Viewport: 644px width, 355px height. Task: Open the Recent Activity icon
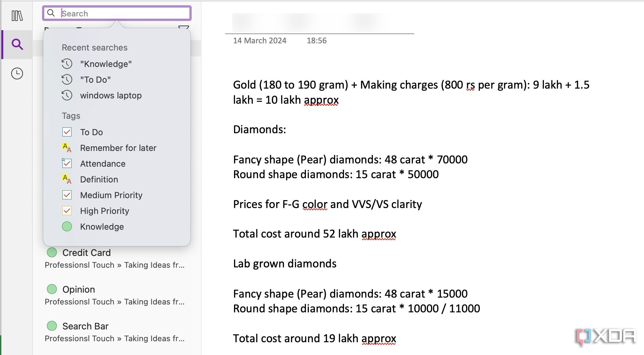coord(17,73)
